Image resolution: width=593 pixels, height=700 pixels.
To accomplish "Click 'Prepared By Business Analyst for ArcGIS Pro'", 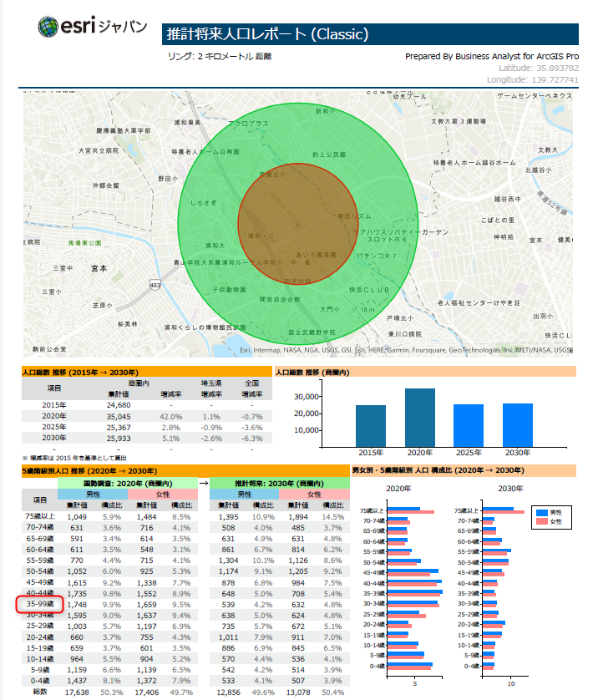I will pos(492,56).
